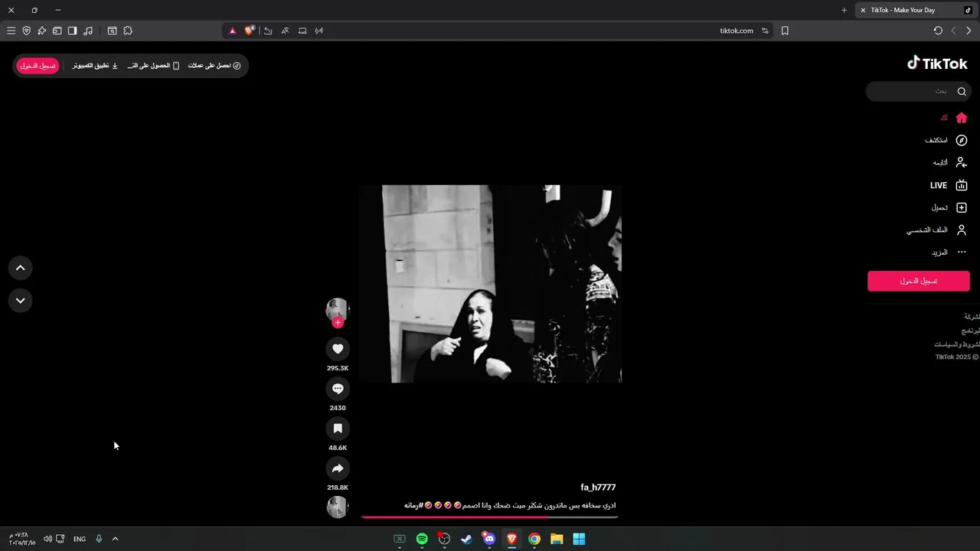The image size is (980, 551).
Task: Go to next video with the down chevron
Action: tap(21, 300)
